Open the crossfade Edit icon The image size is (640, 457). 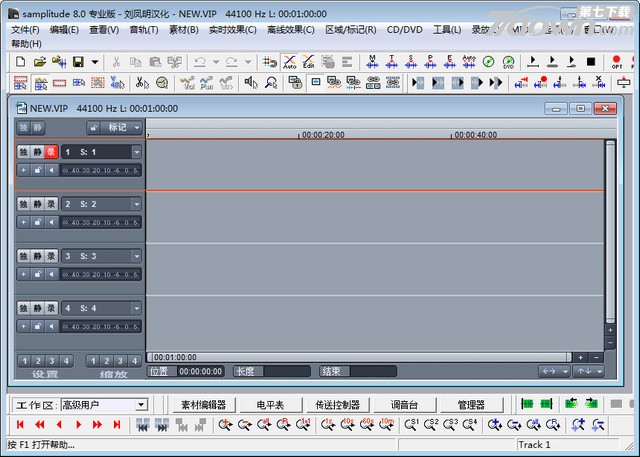pyautogui.click(x=309, y=62)
